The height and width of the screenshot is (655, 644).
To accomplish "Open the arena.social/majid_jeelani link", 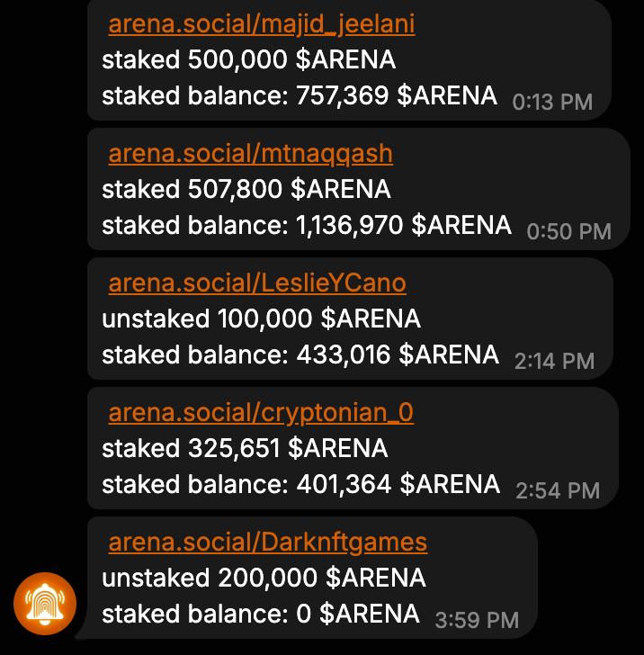I will pyautogui.click(x=262, y=24).
